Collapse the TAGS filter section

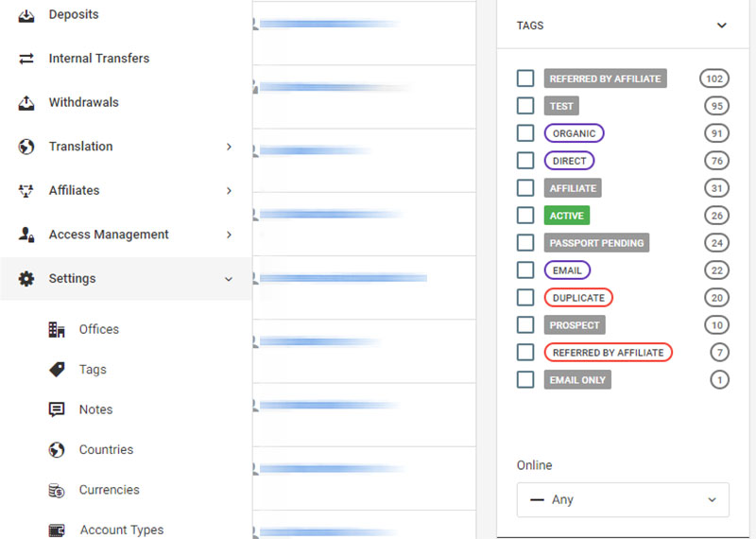tap(722, 26)
